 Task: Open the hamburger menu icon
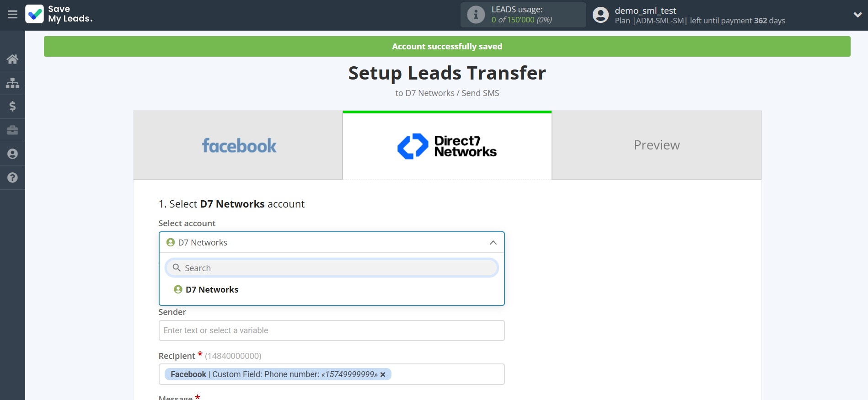point(12,15)
